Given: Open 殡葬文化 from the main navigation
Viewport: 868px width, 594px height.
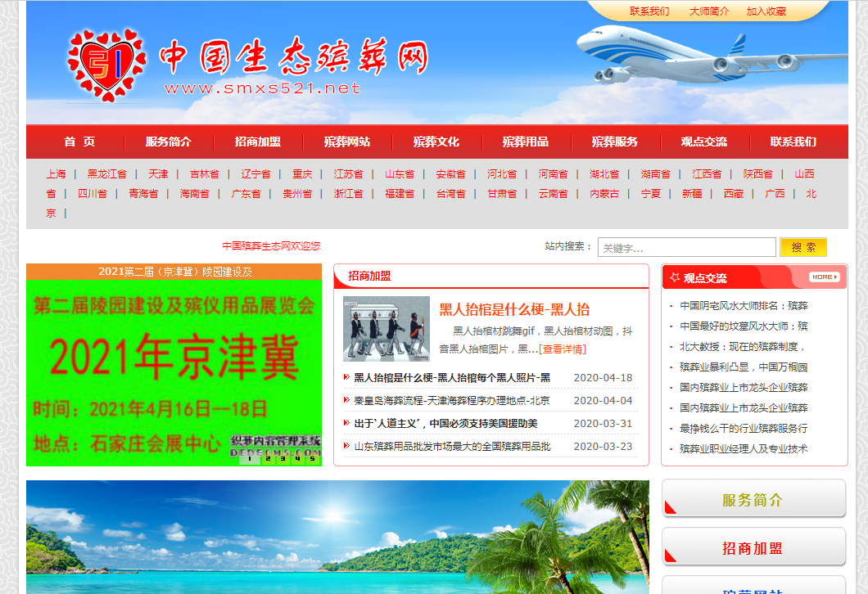Looking at the screenshot, I should (436, 142).
